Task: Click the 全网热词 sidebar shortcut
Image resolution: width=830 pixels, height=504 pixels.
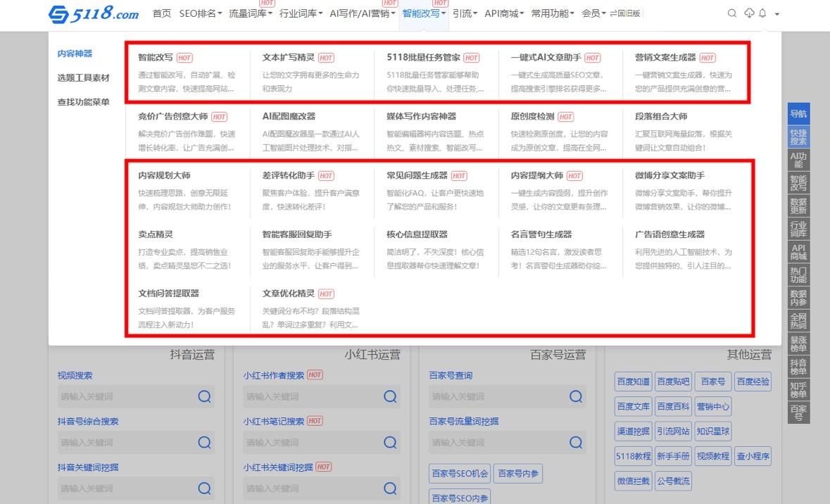Action: click(x=798, y=321)
